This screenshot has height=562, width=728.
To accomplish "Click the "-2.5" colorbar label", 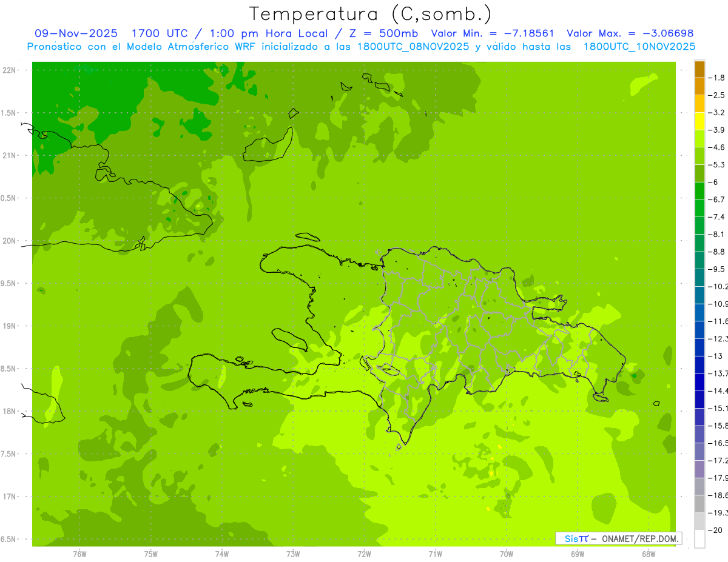I will pyautogui.click(x=716, y=95).
